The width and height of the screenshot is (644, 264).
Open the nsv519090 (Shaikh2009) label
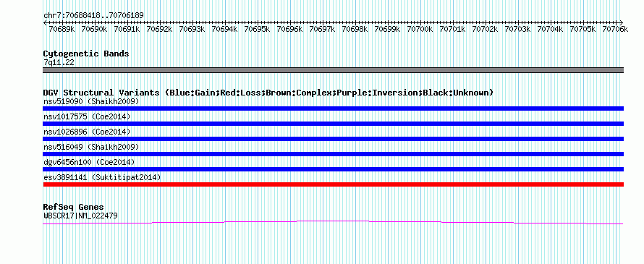pyautogui.click(x=91, y=101)
